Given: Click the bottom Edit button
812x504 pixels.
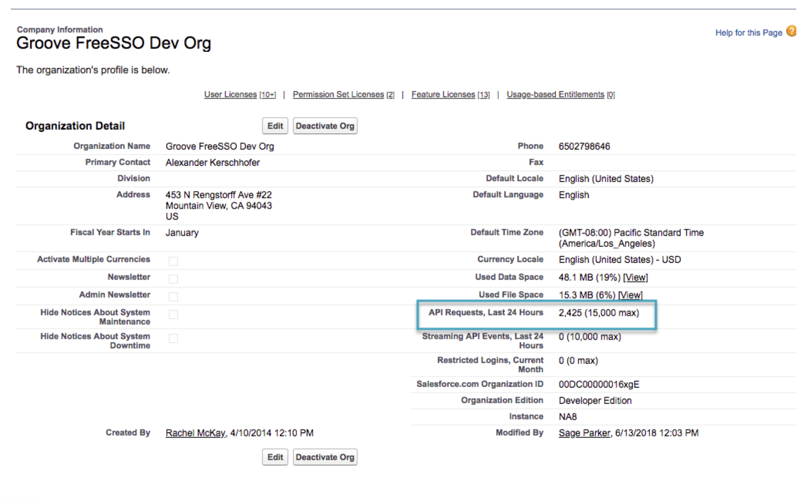Looking at the screenshot, I should point(275,457).
